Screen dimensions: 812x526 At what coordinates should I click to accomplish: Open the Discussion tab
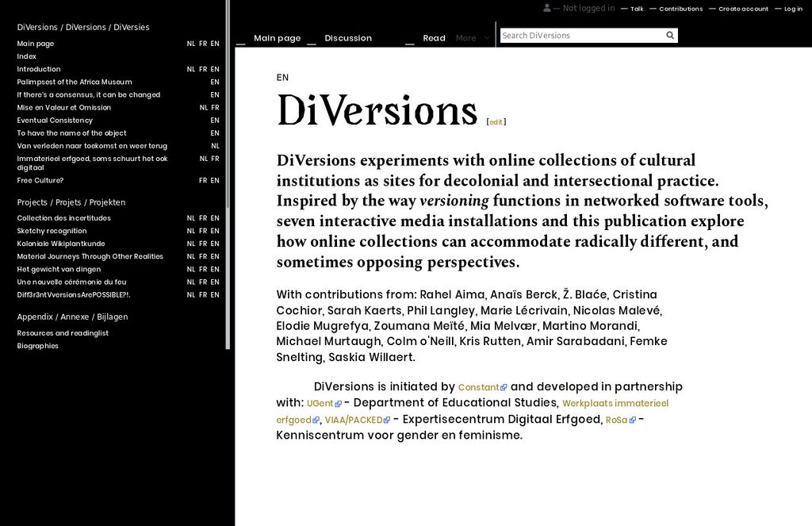click(x=347, y=38)
